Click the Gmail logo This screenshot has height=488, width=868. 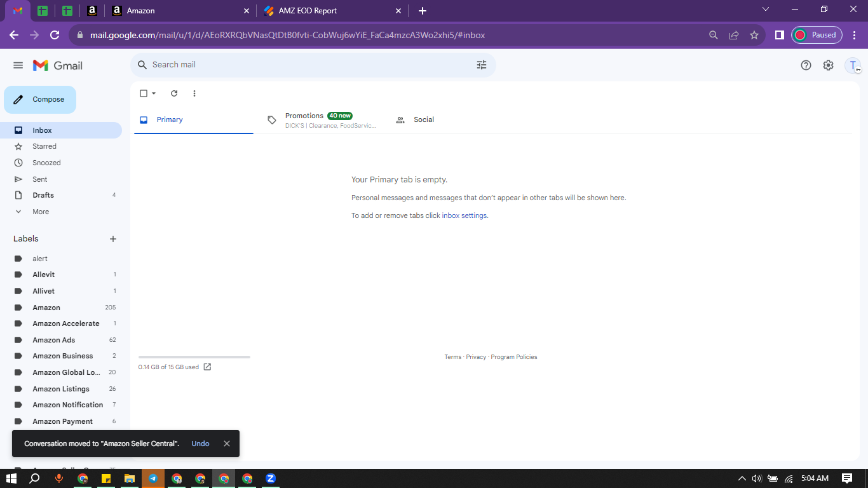click(x=58, y=65)
